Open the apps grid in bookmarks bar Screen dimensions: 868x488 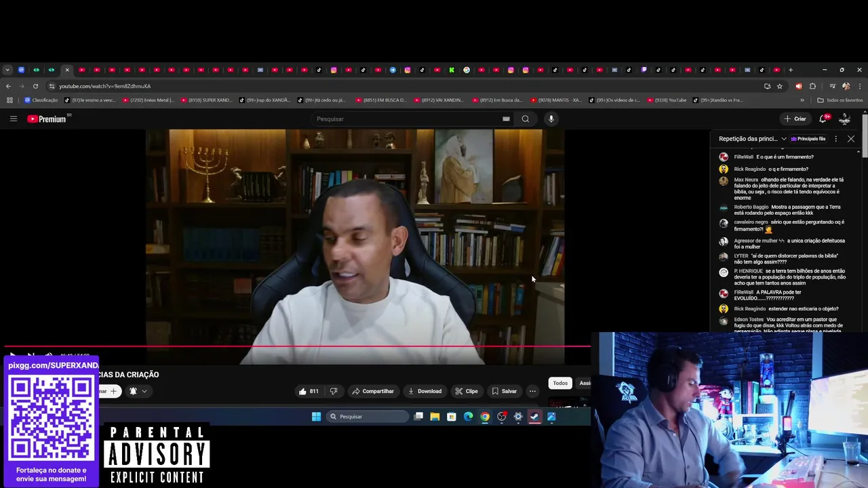coord(9,100)
